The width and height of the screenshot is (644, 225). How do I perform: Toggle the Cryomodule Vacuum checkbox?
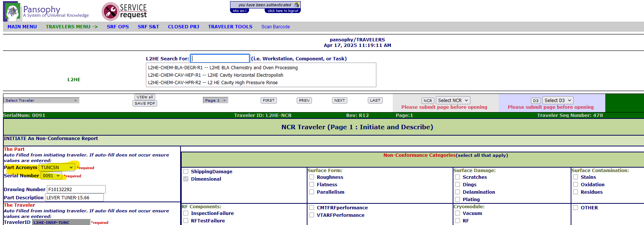[x=458, y=213]
